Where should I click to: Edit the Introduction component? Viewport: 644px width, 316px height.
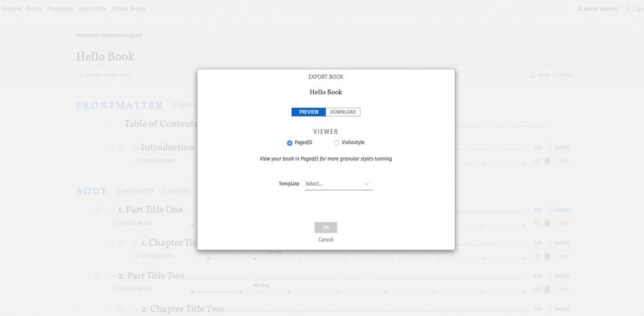538,147
